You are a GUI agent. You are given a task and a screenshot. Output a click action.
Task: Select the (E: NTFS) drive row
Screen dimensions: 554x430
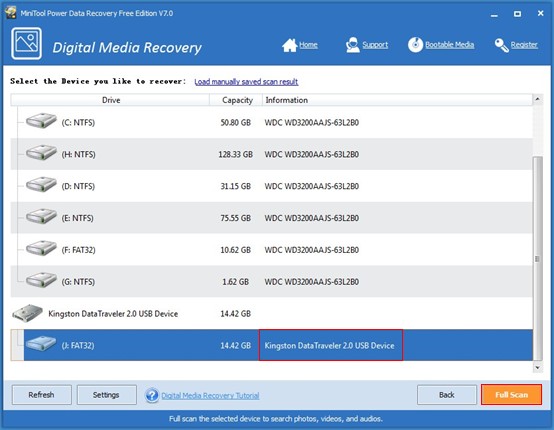point(271,218)
